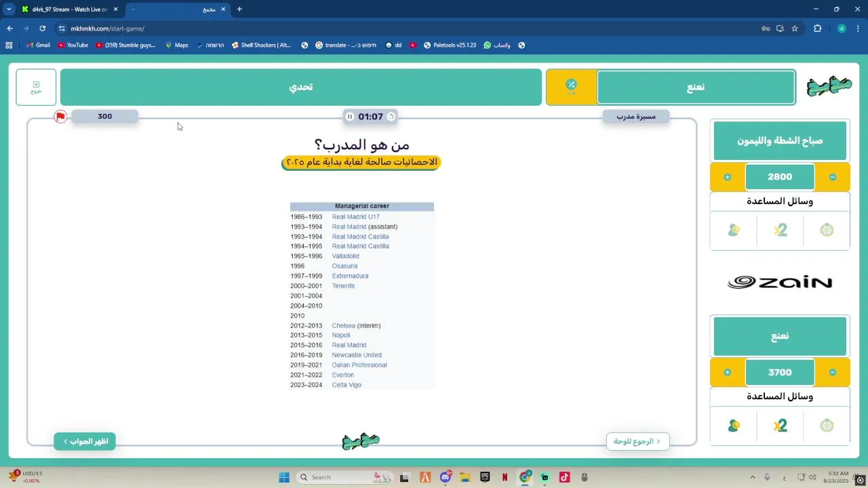This screenshot has width=868, height=488.
Task: Click the صباح الشطة والليمون team name card
Action: pyautogui.click(x=780, y=140)
